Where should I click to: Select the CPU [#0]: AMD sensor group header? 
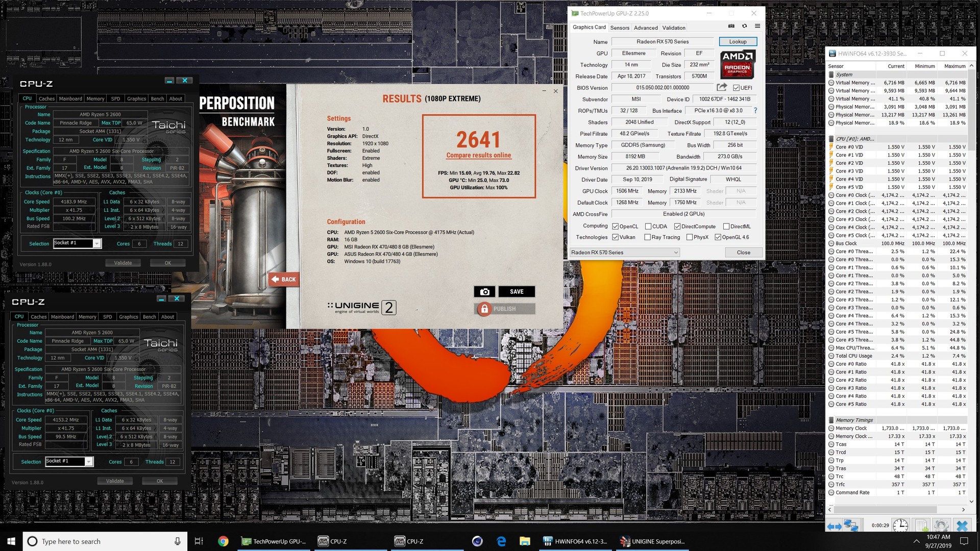(x=854, y=139)
